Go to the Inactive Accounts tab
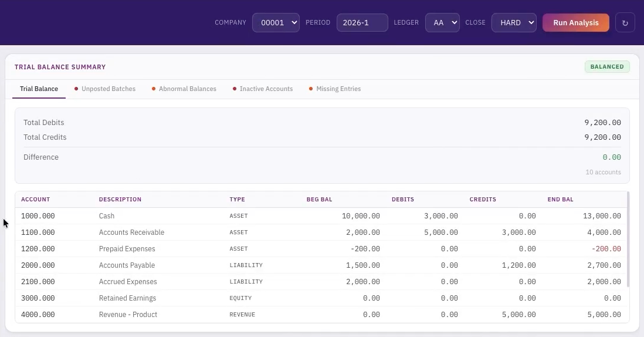 point(266,89)
